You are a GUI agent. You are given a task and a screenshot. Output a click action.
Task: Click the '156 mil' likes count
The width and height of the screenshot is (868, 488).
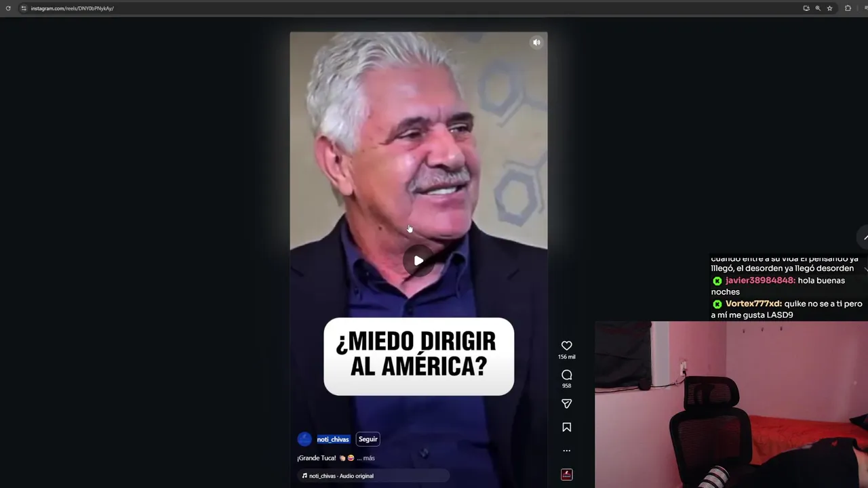(566, 357)
